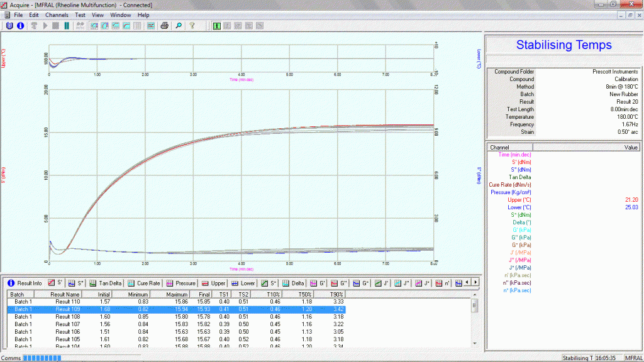Pause acquisition using the pause toolbar icon

coord(66,26)
